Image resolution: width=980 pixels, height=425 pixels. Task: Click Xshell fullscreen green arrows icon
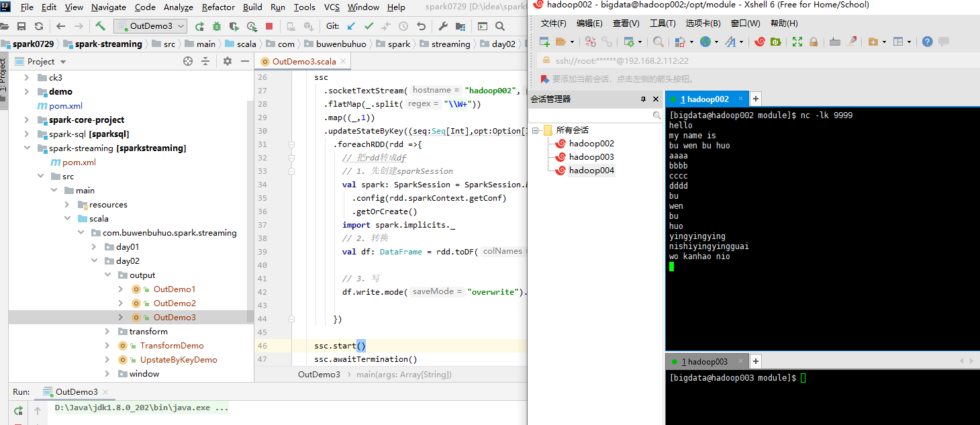click(x=797, y=42)
